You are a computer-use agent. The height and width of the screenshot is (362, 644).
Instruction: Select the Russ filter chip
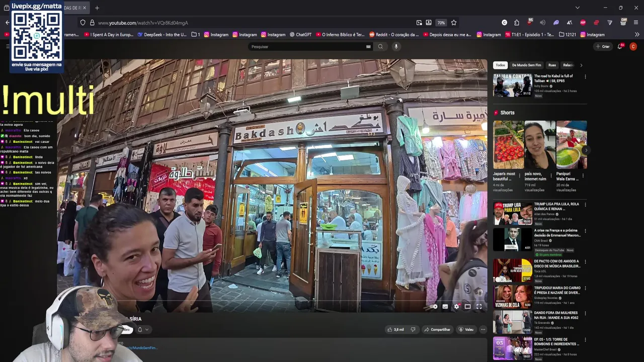click(x=552, y=65)
